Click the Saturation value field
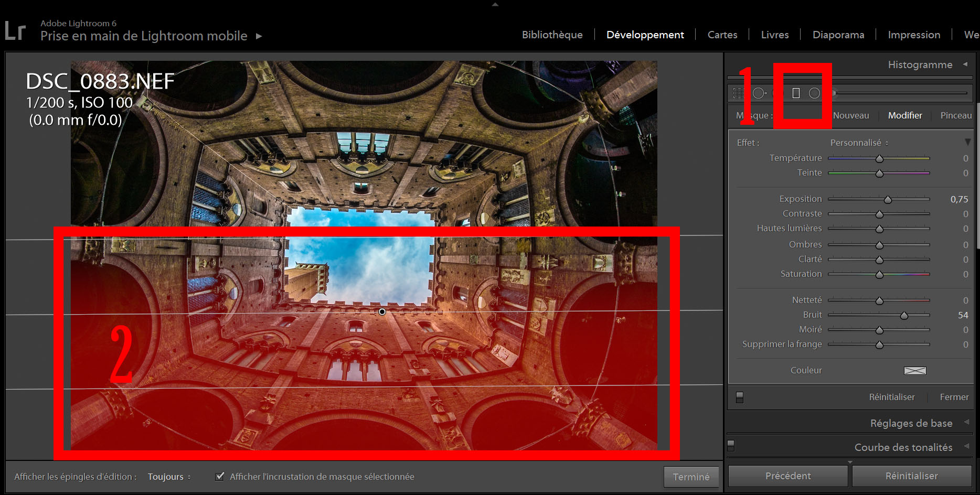This screenshot has width=980, height=495. point(965,274)
